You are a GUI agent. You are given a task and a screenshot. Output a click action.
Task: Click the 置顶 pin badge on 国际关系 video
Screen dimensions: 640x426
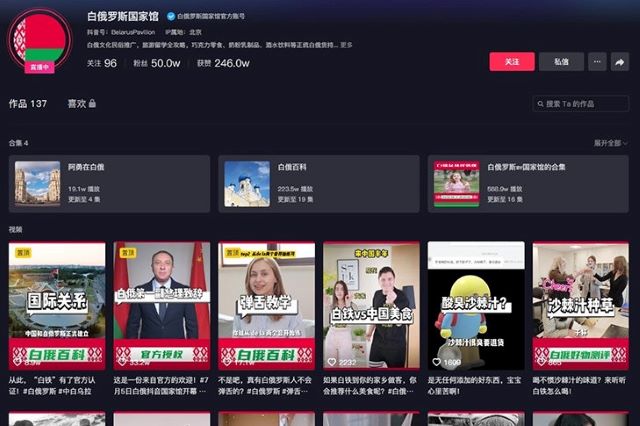tap(22, 253)
